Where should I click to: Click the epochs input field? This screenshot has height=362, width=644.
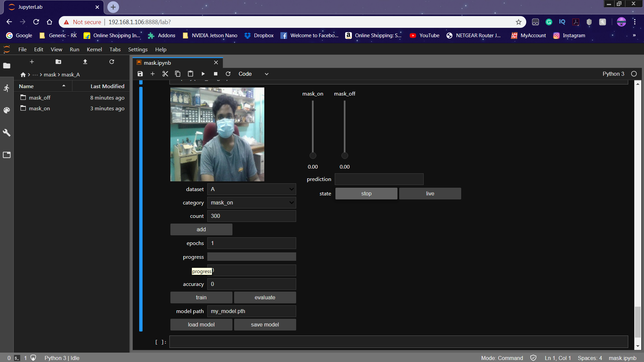click(252, 243)
